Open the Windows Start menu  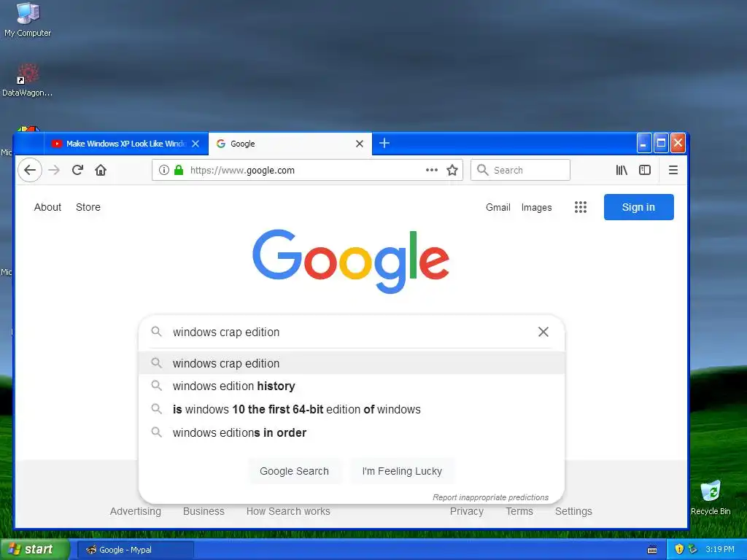pyautogui.click(x=35, y=549)
